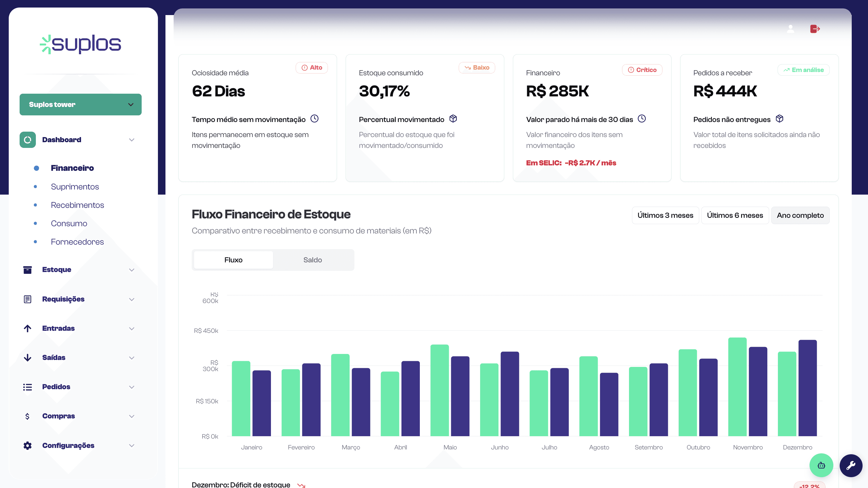Viewport: 868px width, 488px height.
Task: Open the Suplos tower dropdown
Action: pyautogui.click(x=80, y=105)
